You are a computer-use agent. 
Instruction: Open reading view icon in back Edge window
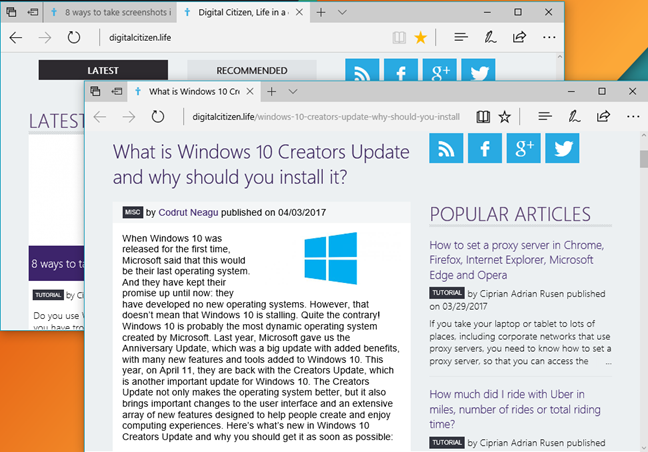pos(399,38)
